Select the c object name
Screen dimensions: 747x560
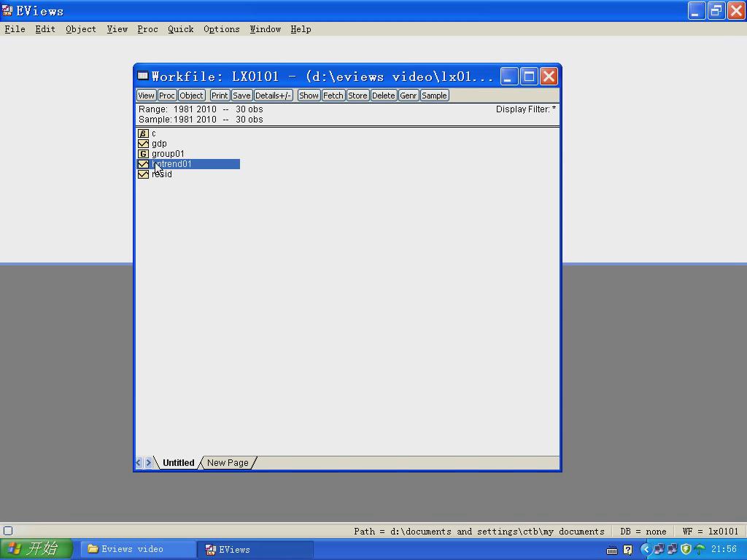154,133
